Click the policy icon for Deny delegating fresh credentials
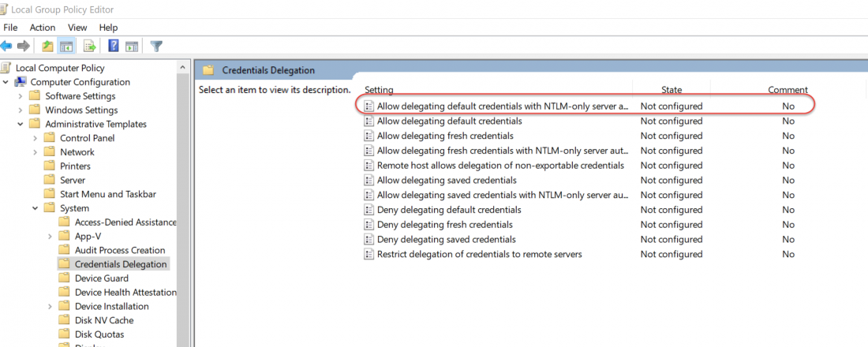This screenshot has width=868, height=347. 369,225
